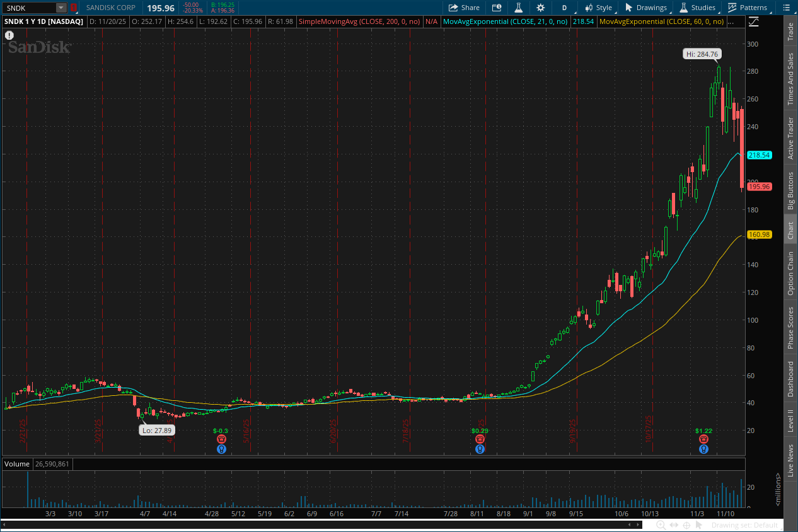Open the Level II sidebar tab
Image resolution: width=798 pixels, height=532 pixels.
coord(790,419)
